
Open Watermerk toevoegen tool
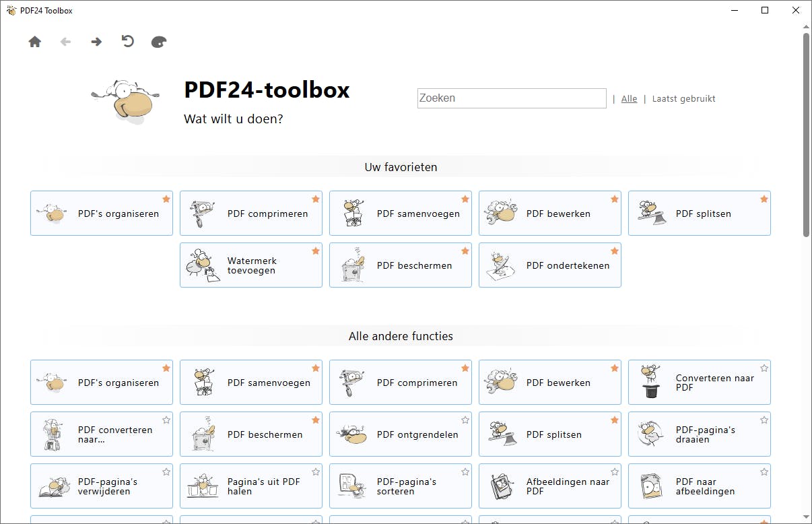click(x=251, y=265)
